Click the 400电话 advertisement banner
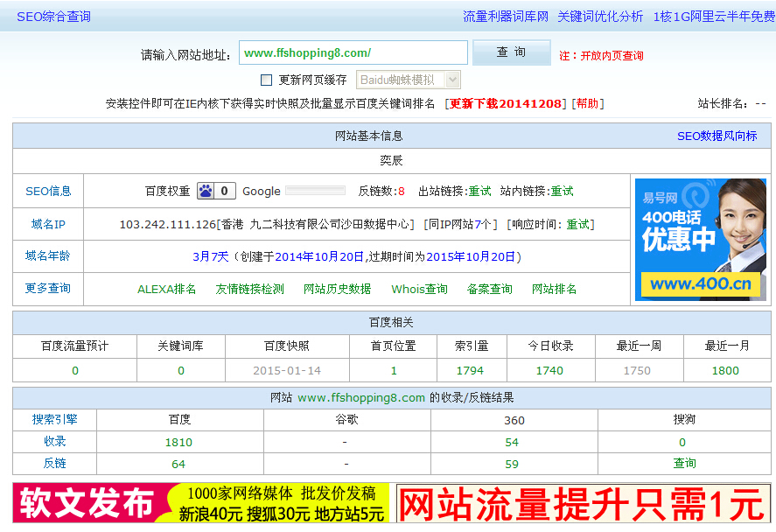Viewport: 776px width, 532px height. [x=700, y=240]
